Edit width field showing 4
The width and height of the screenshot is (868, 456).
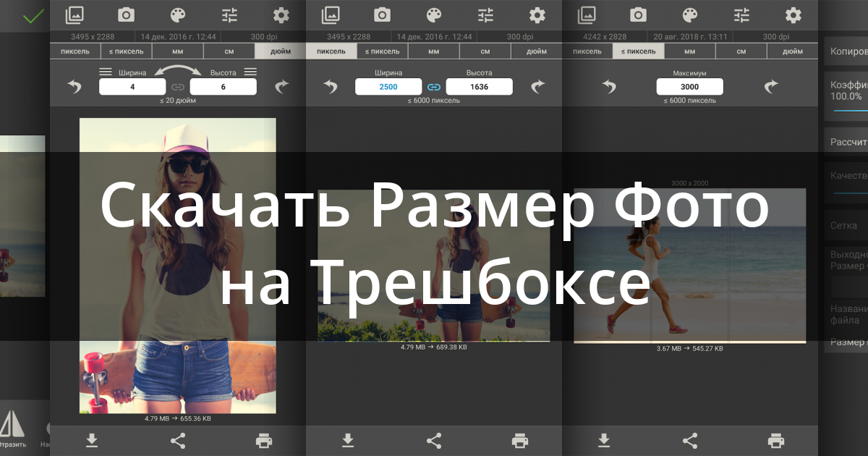(x=132, y=87)
